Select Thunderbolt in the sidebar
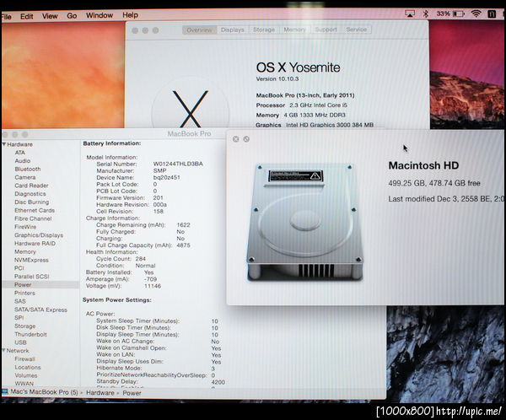The width and height of the screenshot is (506, 420). (30, 334)
